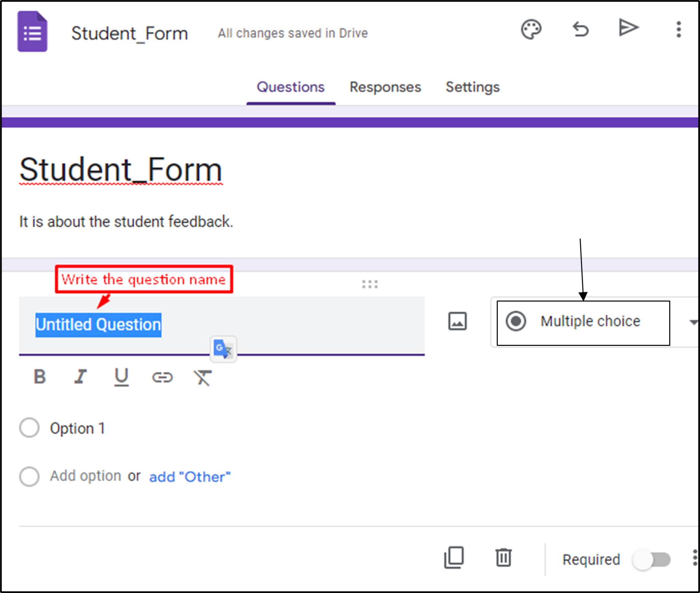Viewport: 700px width, 593px height.
Task: Click the Add option radio circle
Action: click(29, 476)
